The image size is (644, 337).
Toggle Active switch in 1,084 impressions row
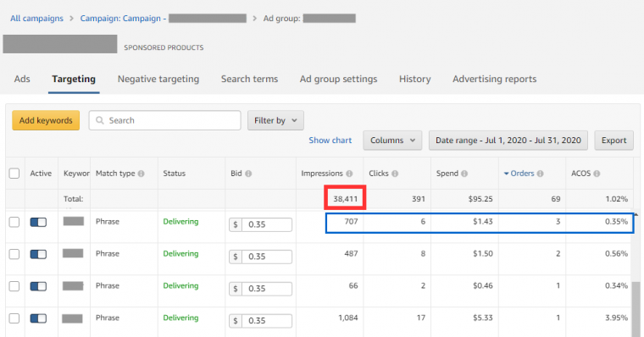pyautogui.click(x=38, y=318)
